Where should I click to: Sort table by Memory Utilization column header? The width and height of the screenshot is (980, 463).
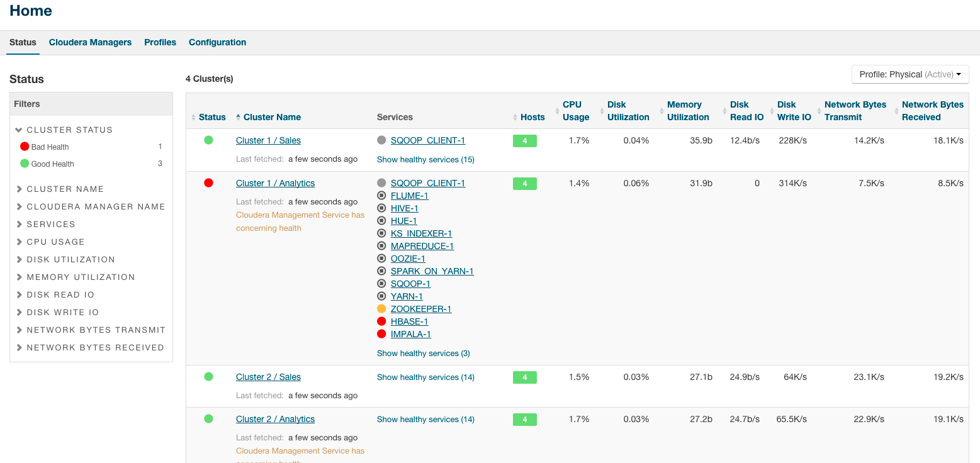click(x=687, y=111)
